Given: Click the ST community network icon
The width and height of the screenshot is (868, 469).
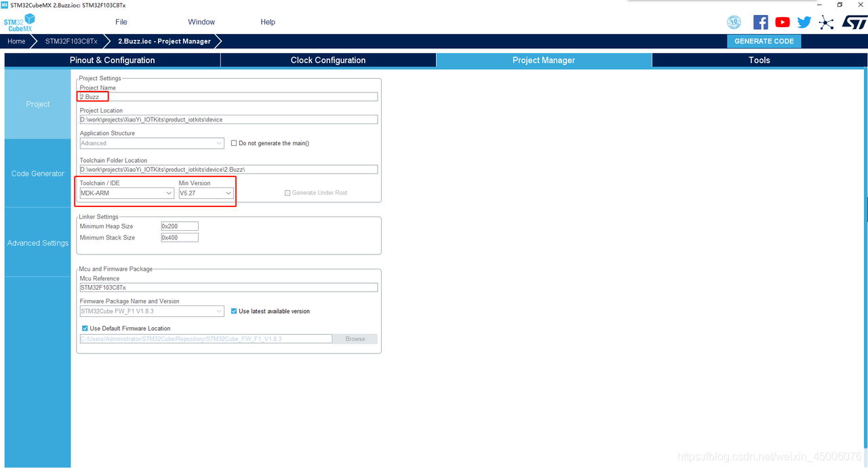Looking at the screenshot, I should pyautogui.click(x=826, y=22).
